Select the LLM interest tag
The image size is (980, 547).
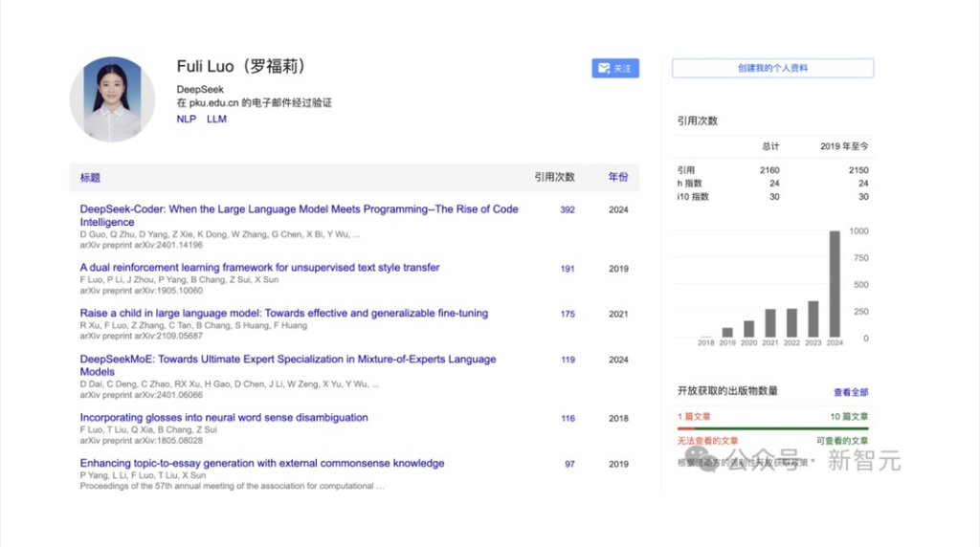(216, 120)
